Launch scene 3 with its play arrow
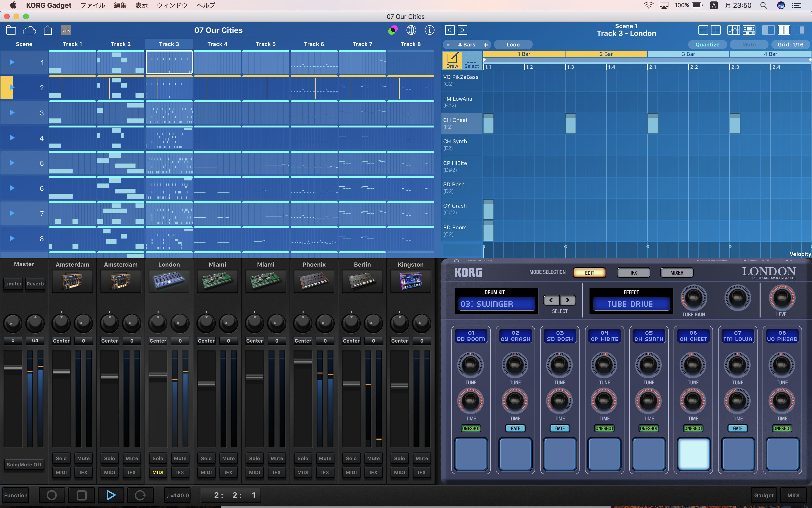Screen dimensions: 812x508 pos(12,112)
